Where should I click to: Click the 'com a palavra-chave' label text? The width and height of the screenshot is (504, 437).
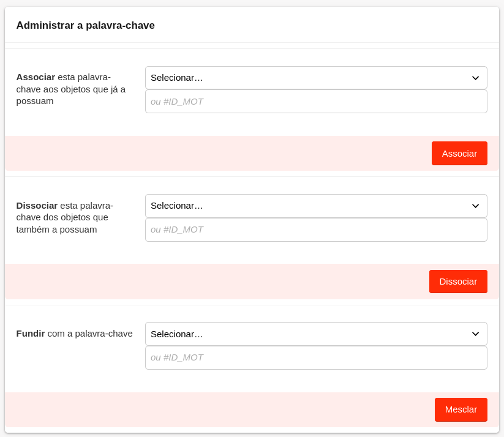tap(90, 334)
